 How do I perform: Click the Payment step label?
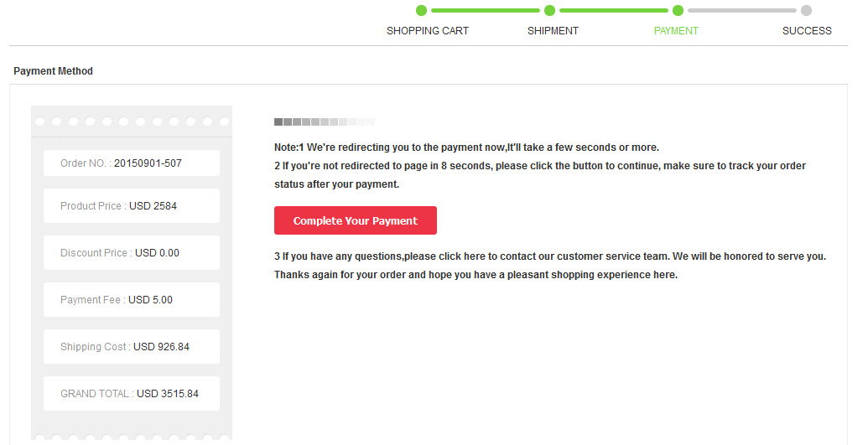pos(676,31)
